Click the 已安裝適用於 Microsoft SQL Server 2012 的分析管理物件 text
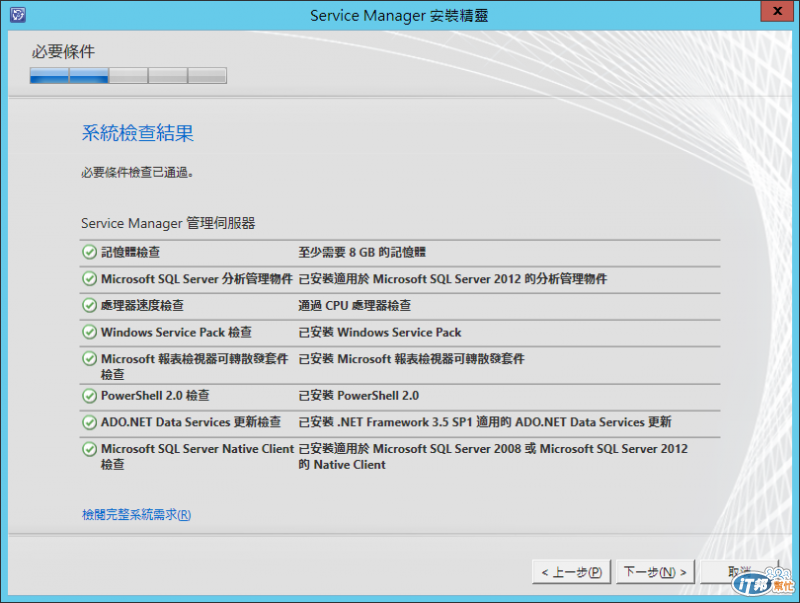 pos(453,279)
